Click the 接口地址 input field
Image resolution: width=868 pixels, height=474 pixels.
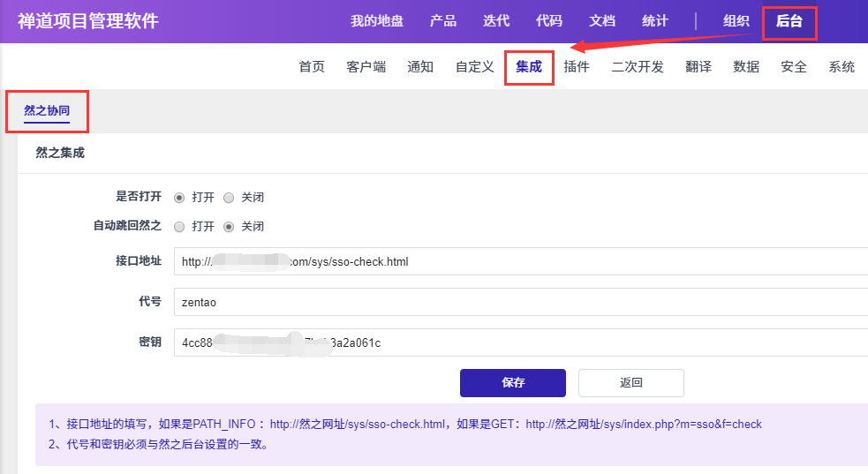pyautogui.click(x=519, y=262)
